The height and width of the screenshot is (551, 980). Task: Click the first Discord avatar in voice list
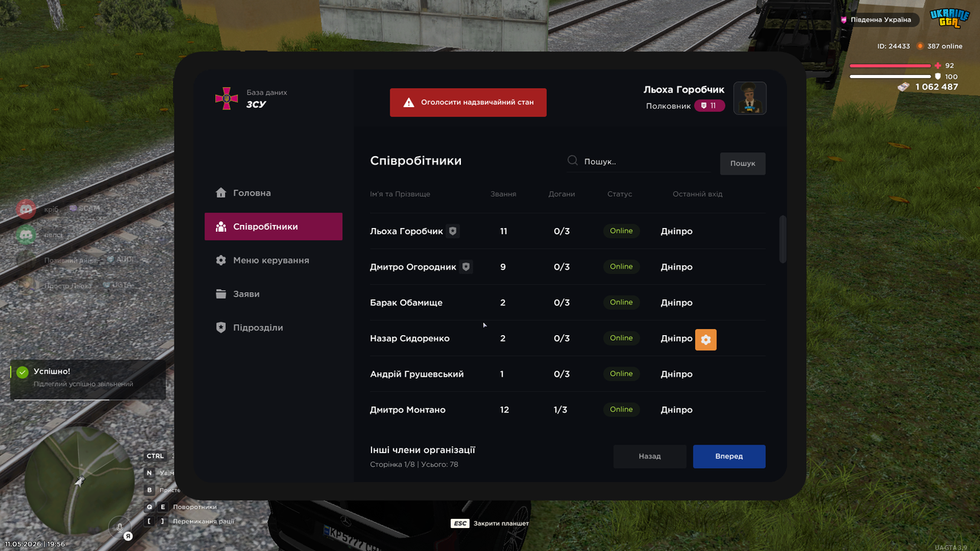[x=26, y=208]
